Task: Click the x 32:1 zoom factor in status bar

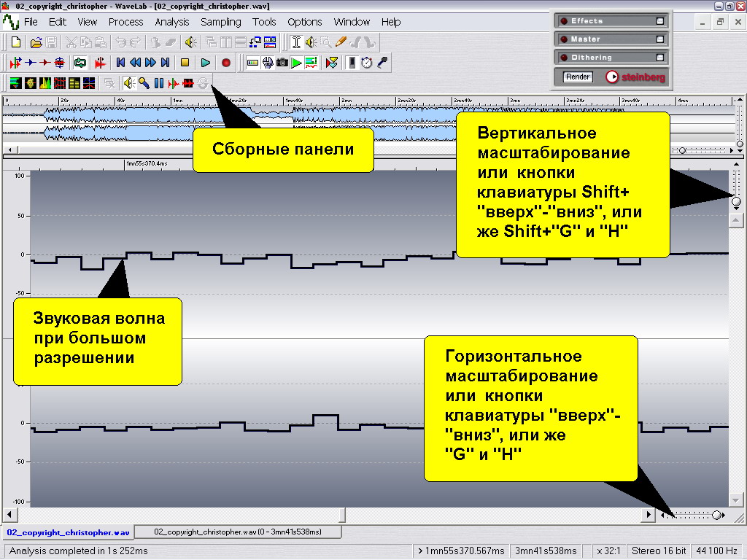Action: coord(608,551)
